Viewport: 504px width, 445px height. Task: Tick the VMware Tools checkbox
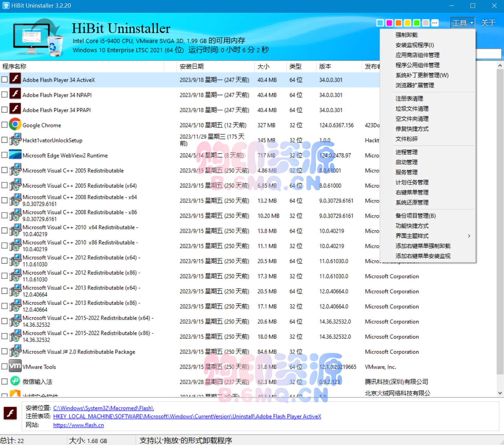coord(5,366)
